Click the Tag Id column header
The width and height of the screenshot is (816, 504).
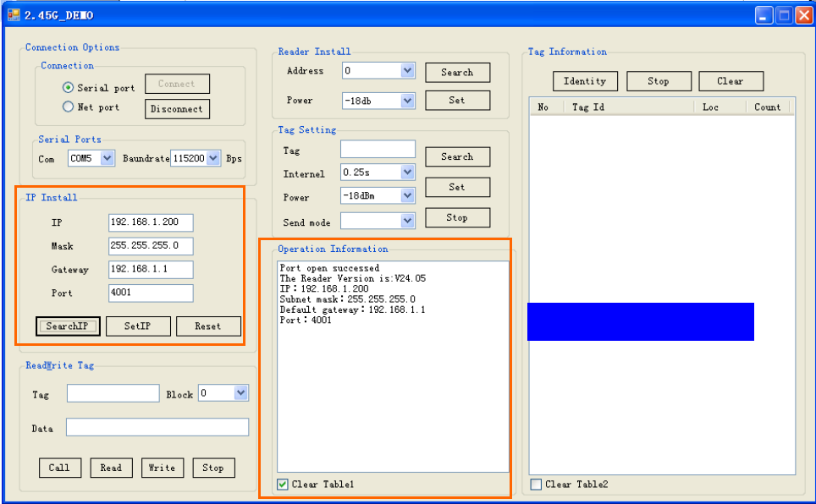click(x=629, y=107)
